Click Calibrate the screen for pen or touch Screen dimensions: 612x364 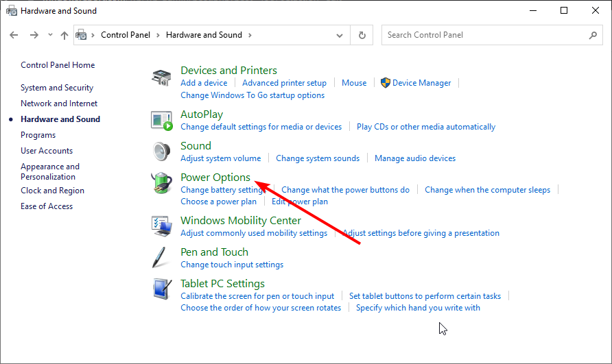[x=257, y=296]
